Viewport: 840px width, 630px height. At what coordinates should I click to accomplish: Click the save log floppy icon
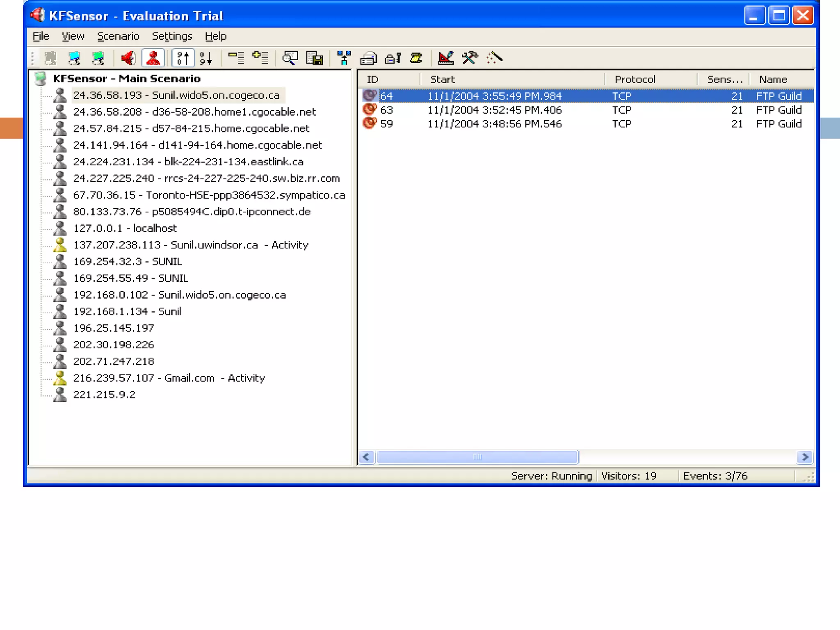coord(315,58)
